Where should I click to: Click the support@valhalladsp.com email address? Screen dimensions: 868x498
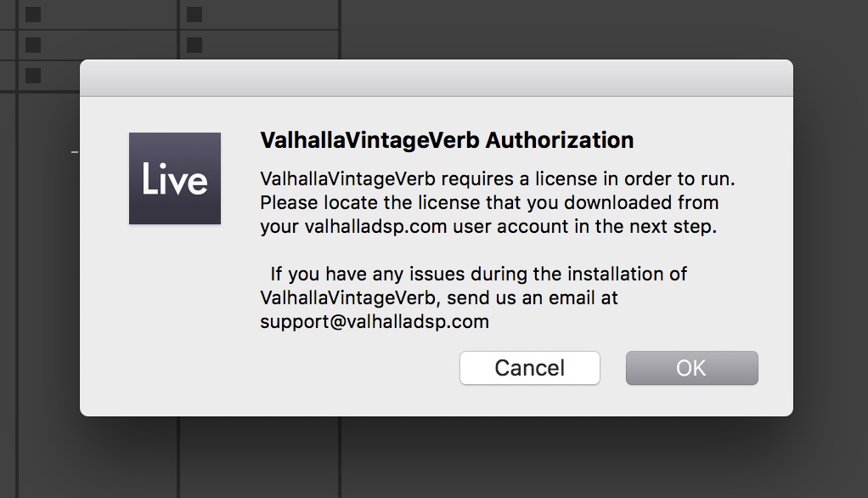click(375, 322)
